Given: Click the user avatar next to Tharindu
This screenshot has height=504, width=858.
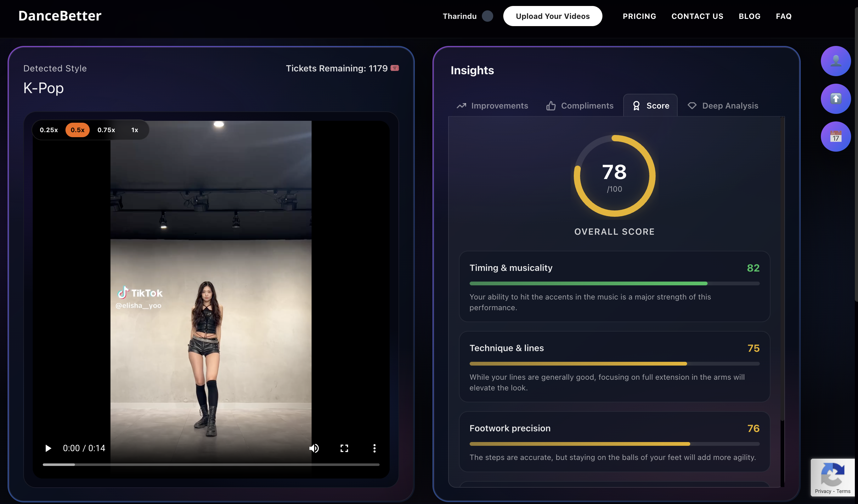Looking at the screenshot, I should 487,16.
